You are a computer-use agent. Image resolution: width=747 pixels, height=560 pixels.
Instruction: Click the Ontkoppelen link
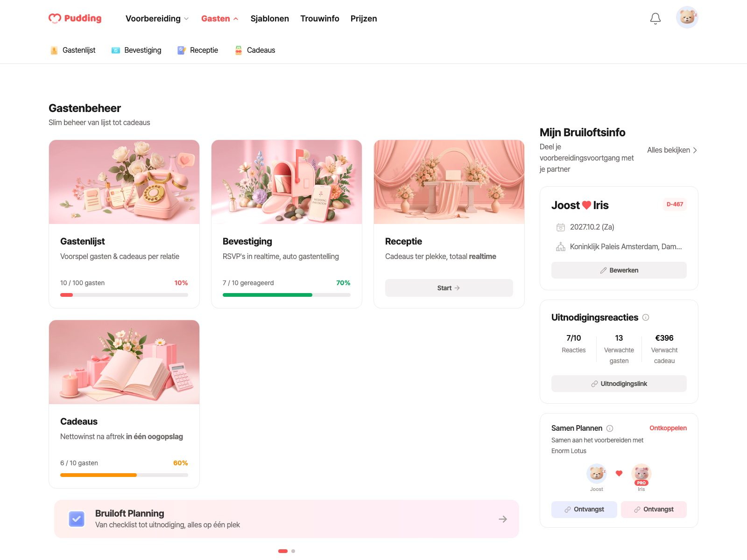click(668, 428)
